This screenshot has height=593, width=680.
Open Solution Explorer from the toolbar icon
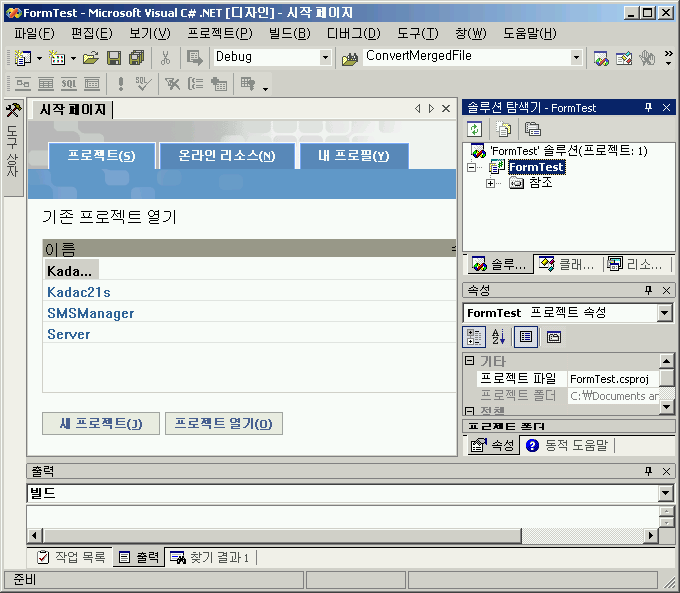pyautogui.click(x=601, y=58)
